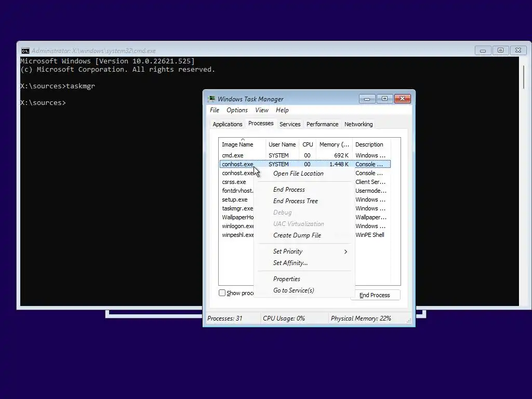Expand the Set Priority submenu arrow
Viewport: 532px width, 399px height.
[x=345, y=251]
